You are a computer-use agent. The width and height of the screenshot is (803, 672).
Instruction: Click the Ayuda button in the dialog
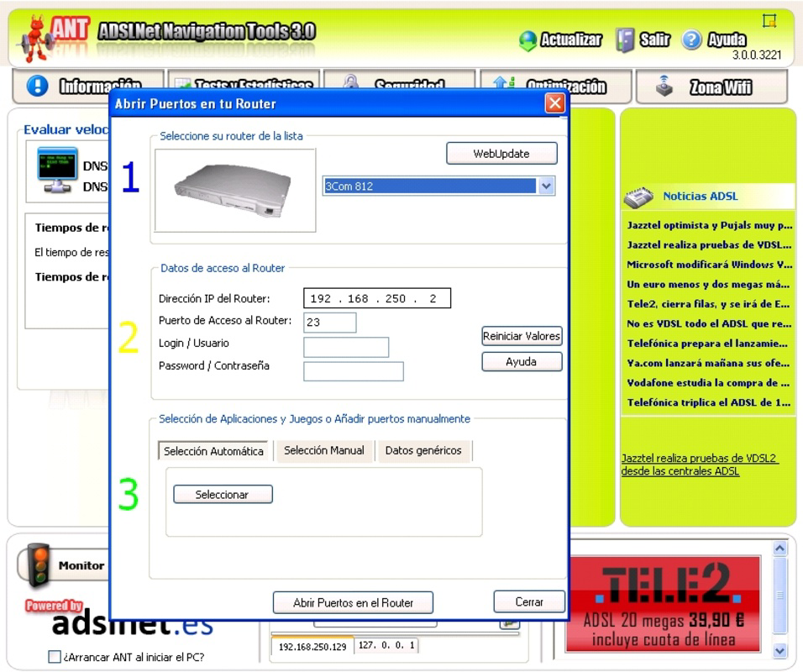tap(522, 361)
